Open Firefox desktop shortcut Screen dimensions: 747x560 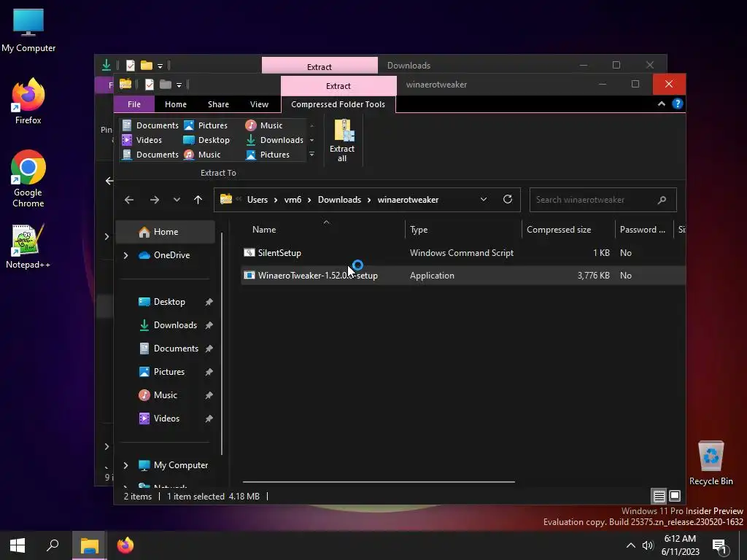tap(28, 101)
